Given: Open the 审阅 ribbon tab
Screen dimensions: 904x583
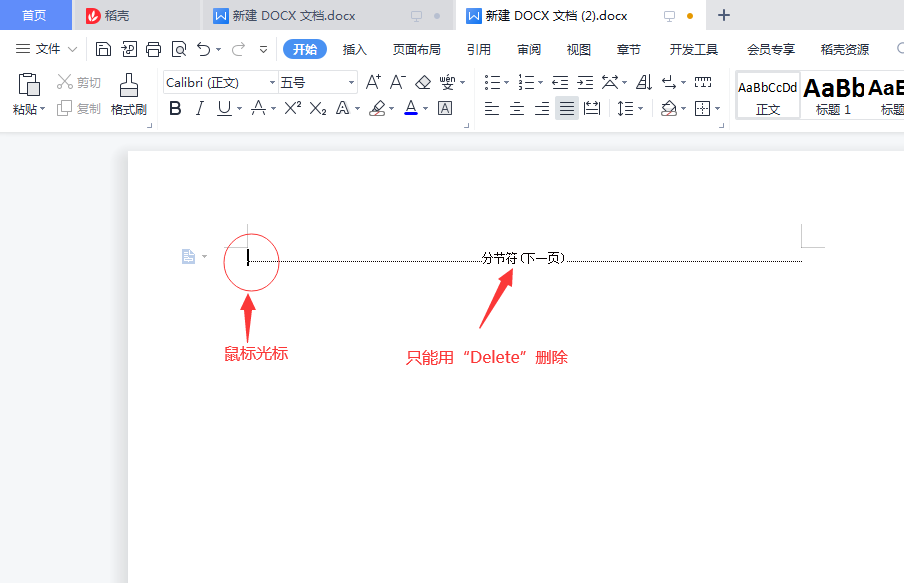Looking at the screenshot, I should point(529,50).
